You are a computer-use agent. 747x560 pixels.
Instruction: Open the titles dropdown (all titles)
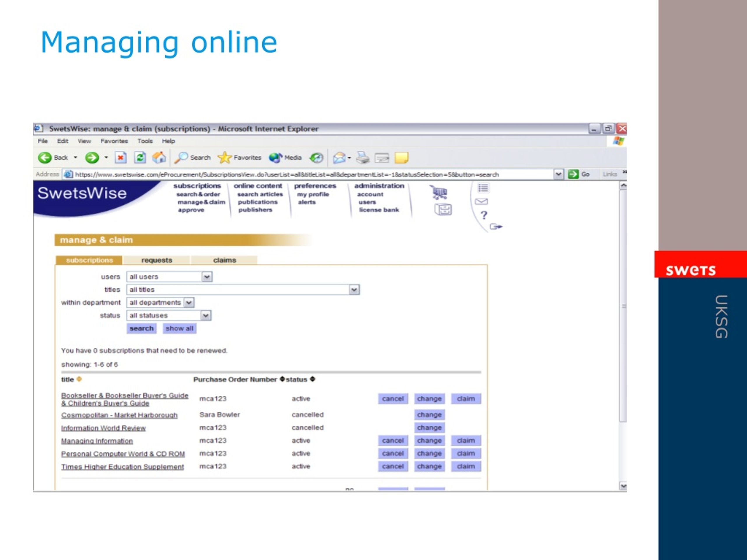click(243, 290)
